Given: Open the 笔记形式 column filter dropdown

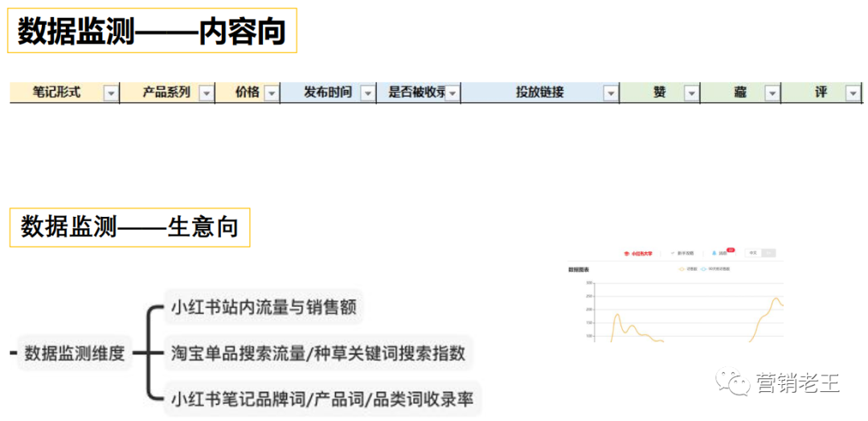Looking at the screenshot, I should coord(111,93).
